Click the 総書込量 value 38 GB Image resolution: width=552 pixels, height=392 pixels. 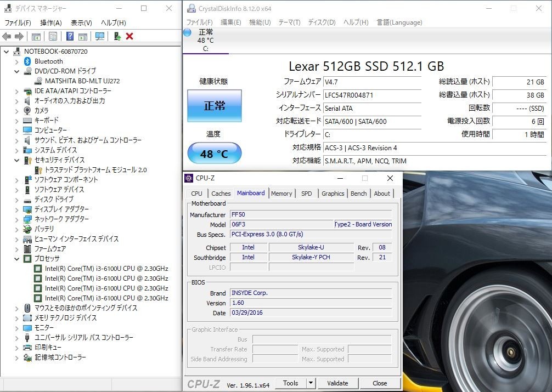[519, 95]
